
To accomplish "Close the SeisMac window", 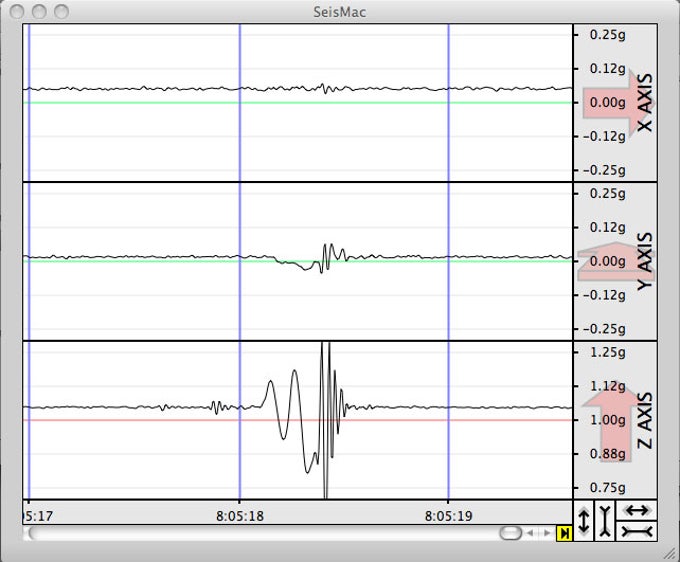I will [17, 12].
